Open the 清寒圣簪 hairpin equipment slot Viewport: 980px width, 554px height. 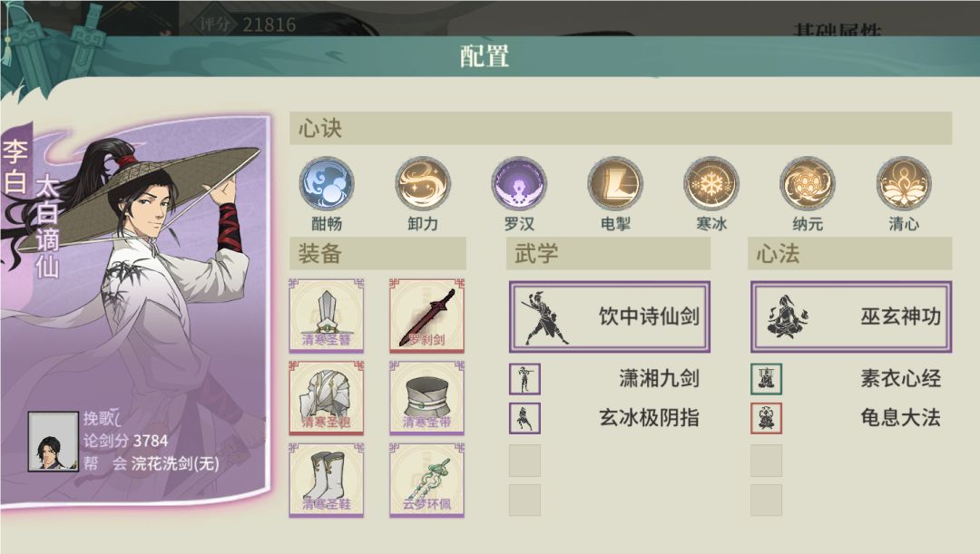pyautogui.click(x=327, y=316)
